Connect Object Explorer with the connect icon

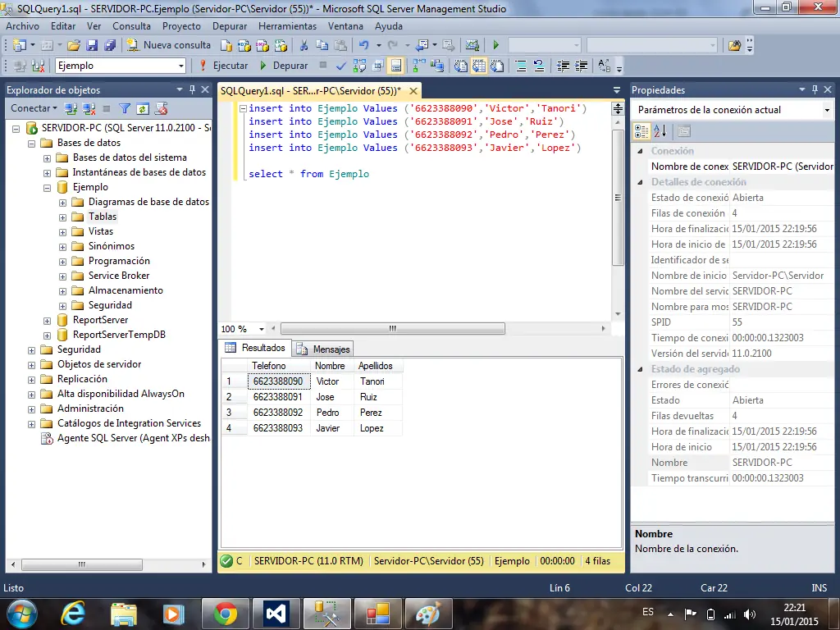71,109
